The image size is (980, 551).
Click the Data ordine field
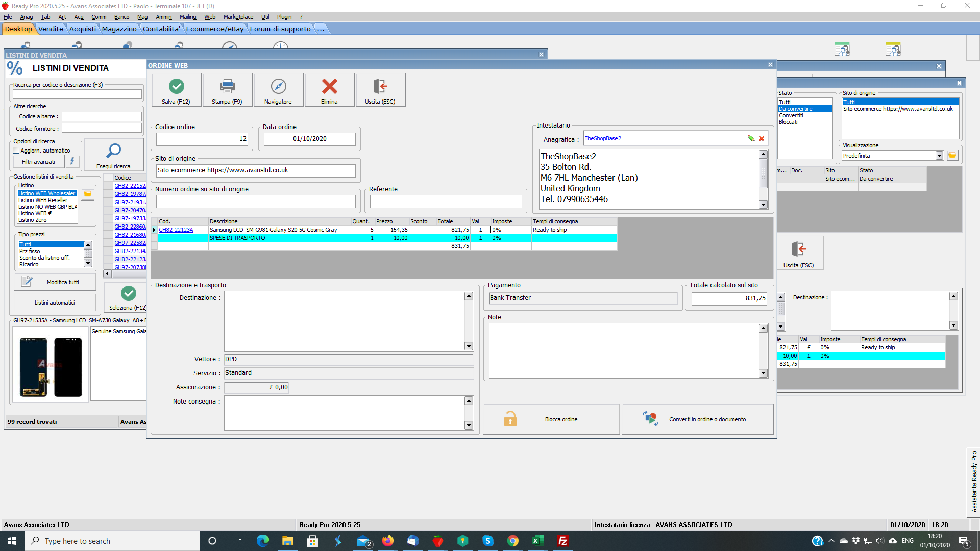click(x=309, y=139)
